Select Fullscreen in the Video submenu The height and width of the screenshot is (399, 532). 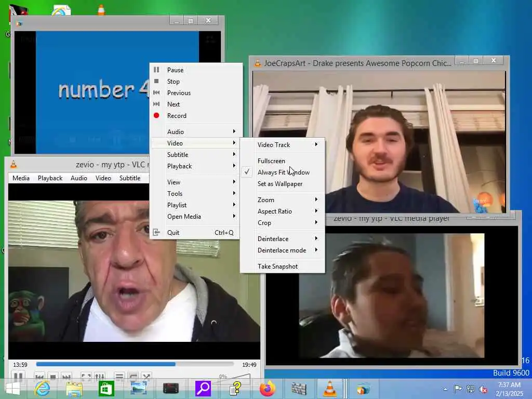point(282,161)
